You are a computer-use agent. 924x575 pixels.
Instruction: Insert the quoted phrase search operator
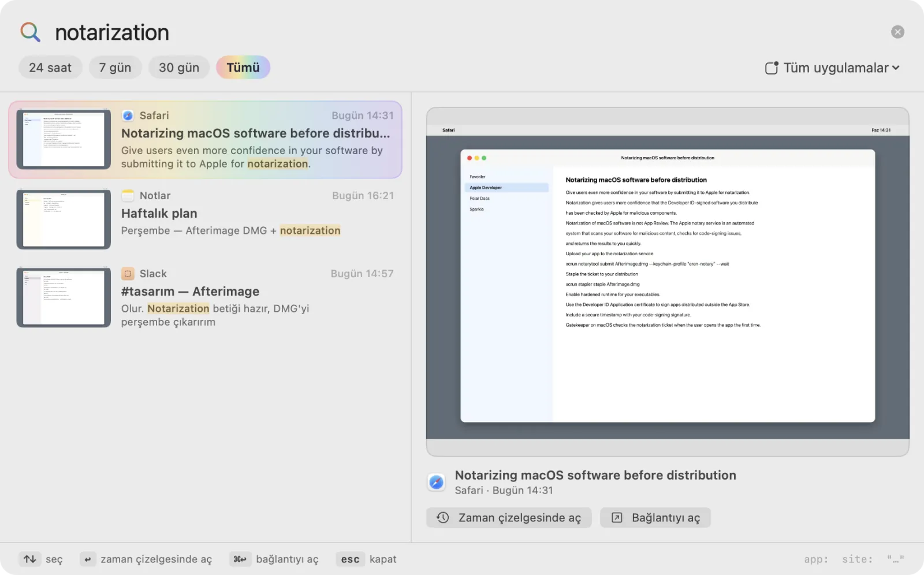(x=896, y=559)
